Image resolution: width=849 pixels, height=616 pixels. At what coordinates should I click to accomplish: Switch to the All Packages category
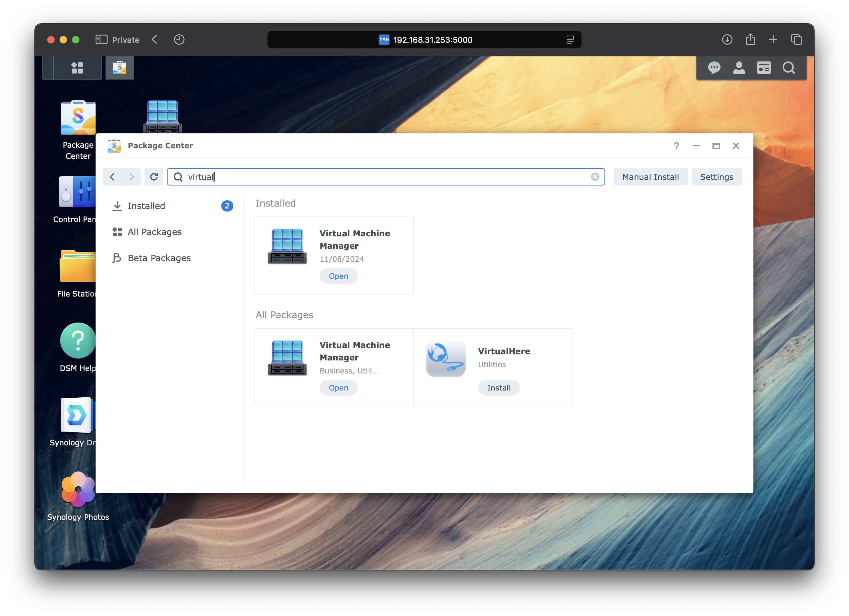[x=154, y=232]
